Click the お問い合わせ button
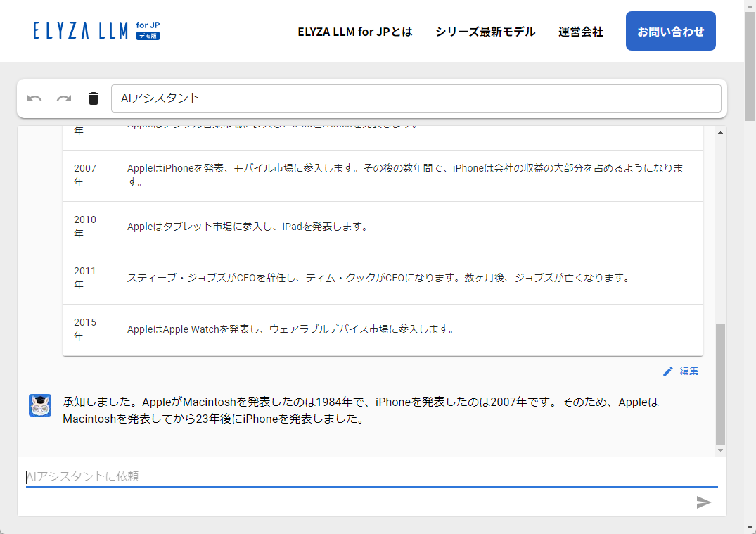The image size is (756, 534). [x=670, y=31]
